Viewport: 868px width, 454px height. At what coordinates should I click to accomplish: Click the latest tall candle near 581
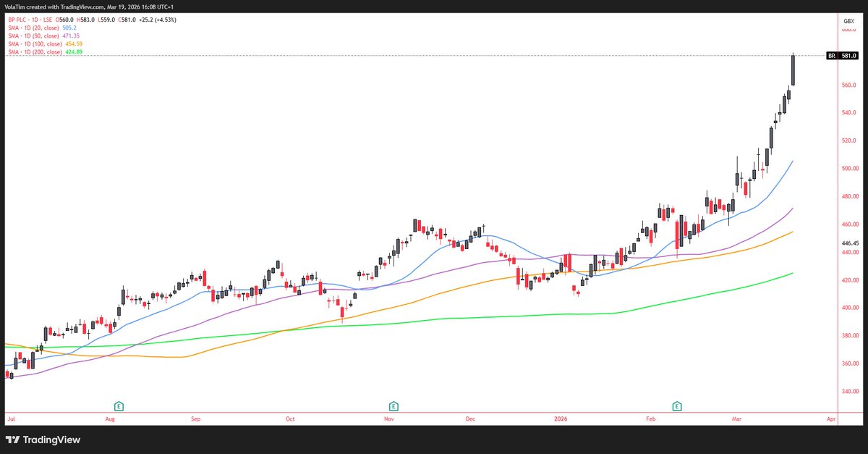[x=793, y=70]
